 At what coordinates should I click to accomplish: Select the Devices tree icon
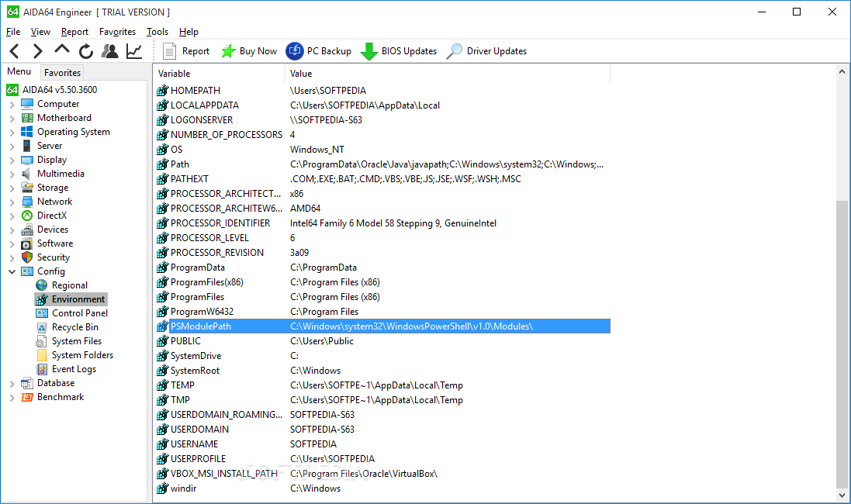pos(27,230)
